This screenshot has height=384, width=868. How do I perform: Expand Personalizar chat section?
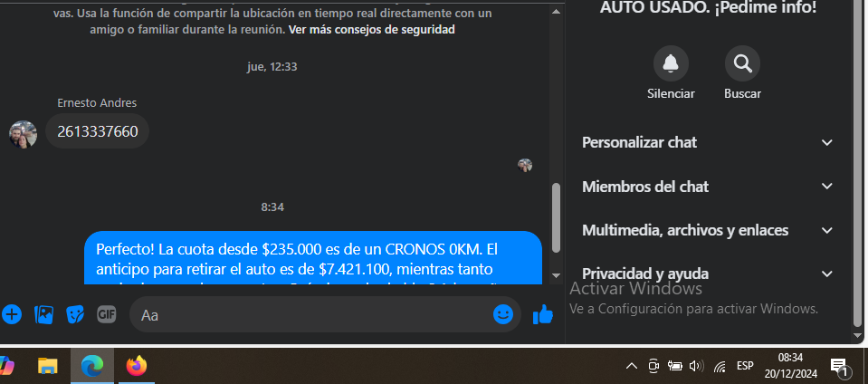coord(708,142)
